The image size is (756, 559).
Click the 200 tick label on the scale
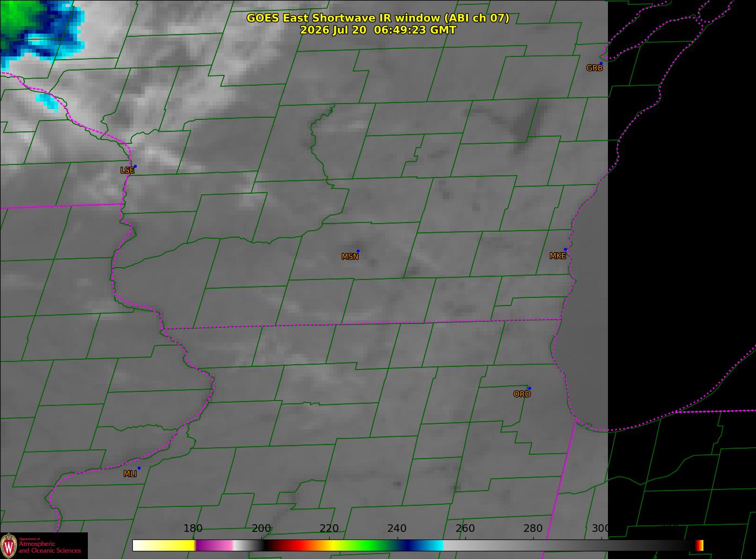[261, 528]
